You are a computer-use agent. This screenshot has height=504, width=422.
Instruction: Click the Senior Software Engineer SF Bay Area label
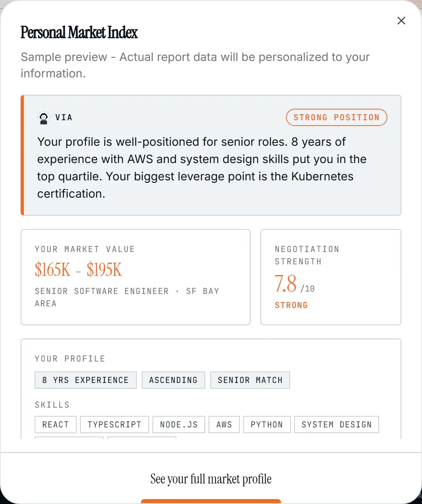click(x=127, y=297)
